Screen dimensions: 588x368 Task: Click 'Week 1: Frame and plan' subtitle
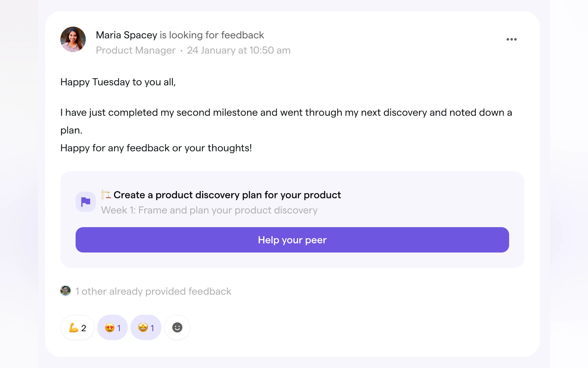tap(209, 210)
